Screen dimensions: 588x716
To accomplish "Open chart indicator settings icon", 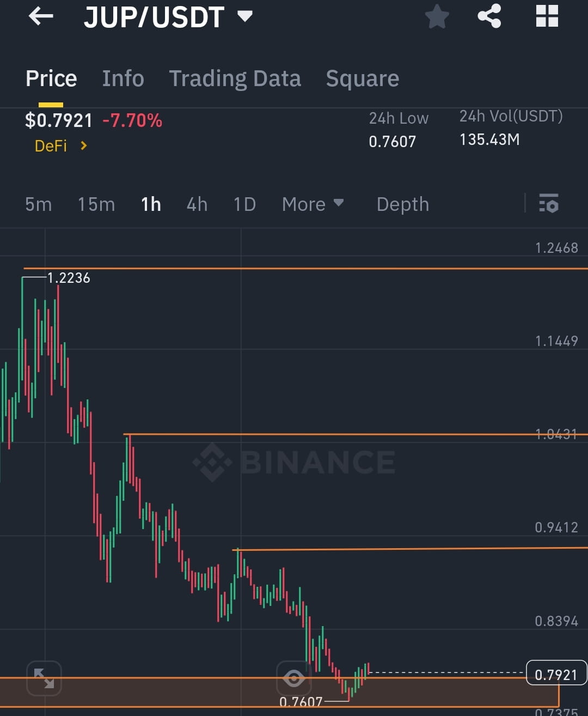I will [x=548, y=203].
